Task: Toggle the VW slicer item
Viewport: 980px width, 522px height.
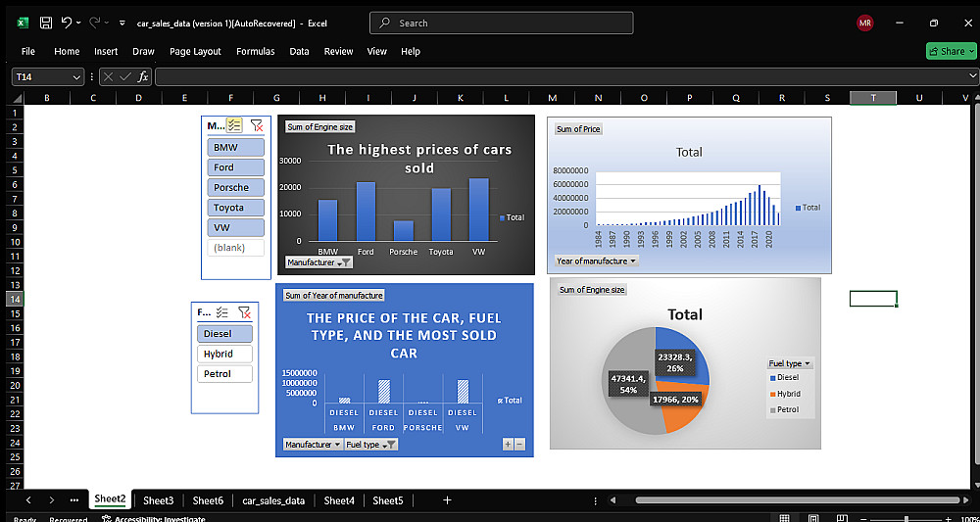Action: [x=235, y=227]
